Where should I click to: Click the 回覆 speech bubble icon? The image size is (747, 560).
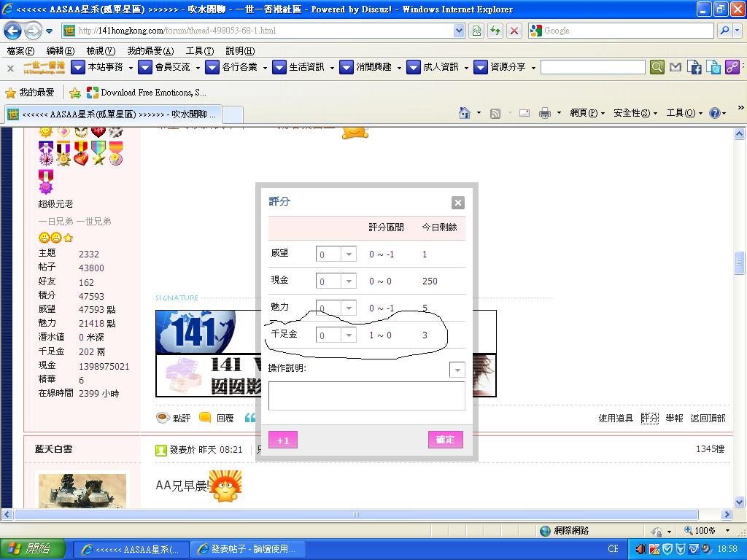pyautogui.click(x=205, y=418)
